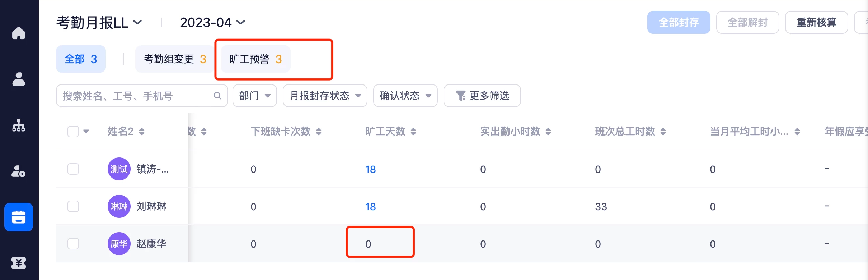Open the home icon in sidebar
The image size is (868, 280).
pos(19,33)
